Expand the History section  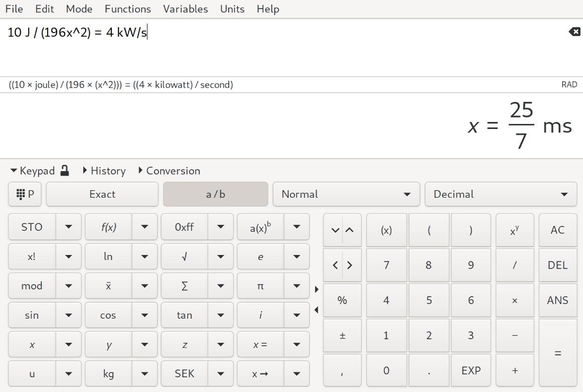(104, 171)
